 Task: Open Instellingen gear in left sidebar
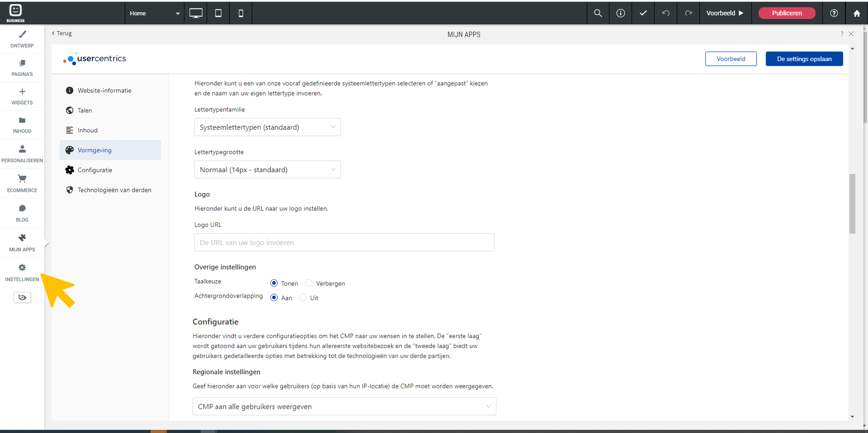point(22,272)
